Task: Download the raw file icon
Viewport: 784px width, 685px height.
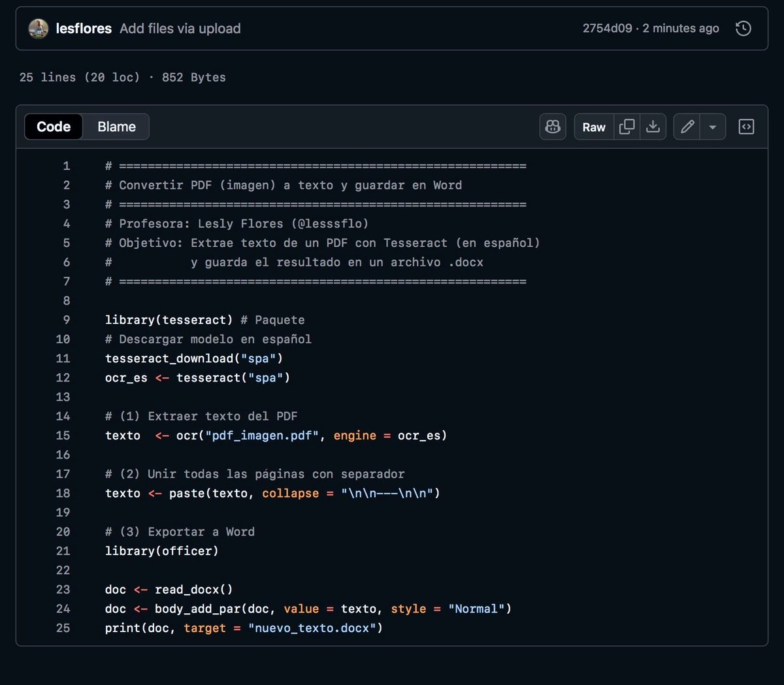Action: coord(653,127)
